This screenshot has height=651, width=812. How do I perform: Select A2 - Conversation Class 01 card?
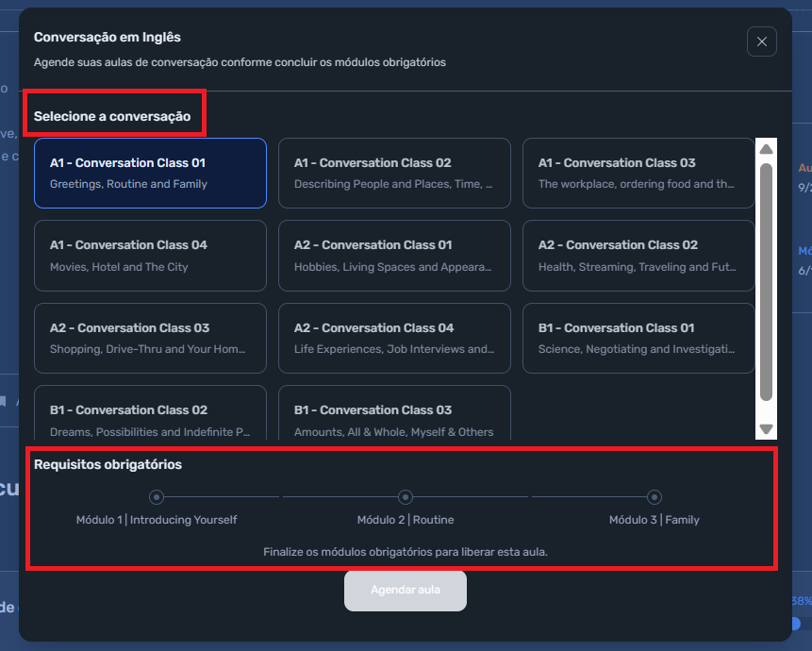point(394,256)
